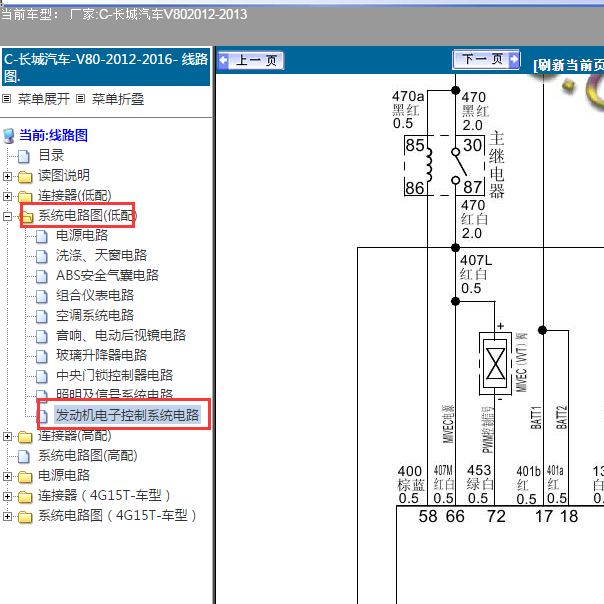Click the 菜单展开 small list icon

(7, 99)
